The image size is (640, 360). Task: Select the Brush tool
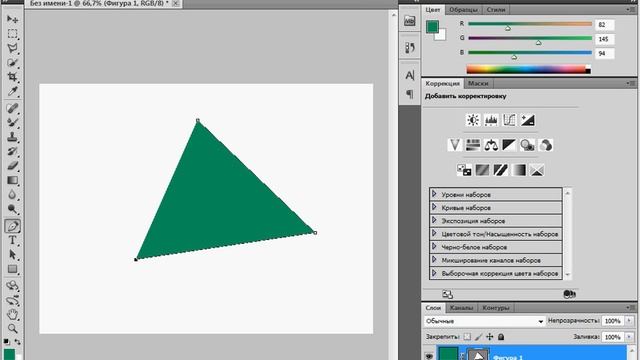12,122
